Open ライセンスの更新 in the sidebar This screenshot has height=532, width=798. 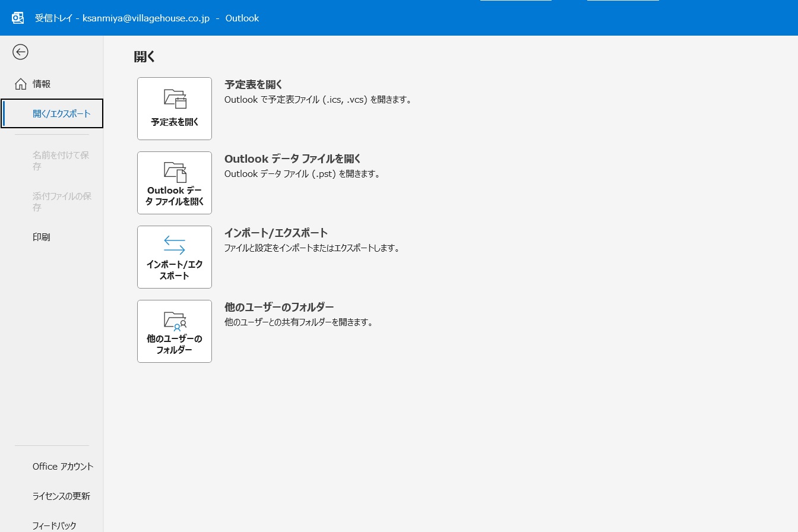coord(61,496)
